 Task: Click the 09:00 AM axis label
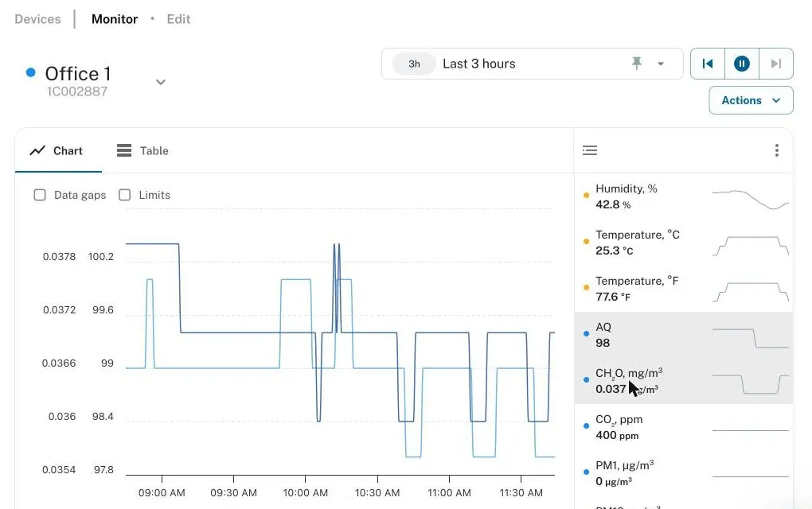[x=162, y=493]
